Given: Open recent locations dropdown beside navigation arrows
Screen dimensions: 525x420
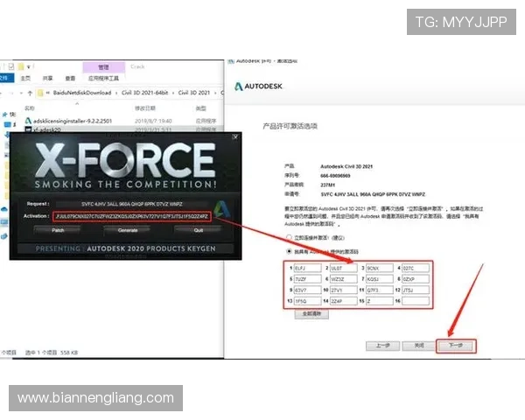Looking at the screenshot, I should [x=21, y=93].
